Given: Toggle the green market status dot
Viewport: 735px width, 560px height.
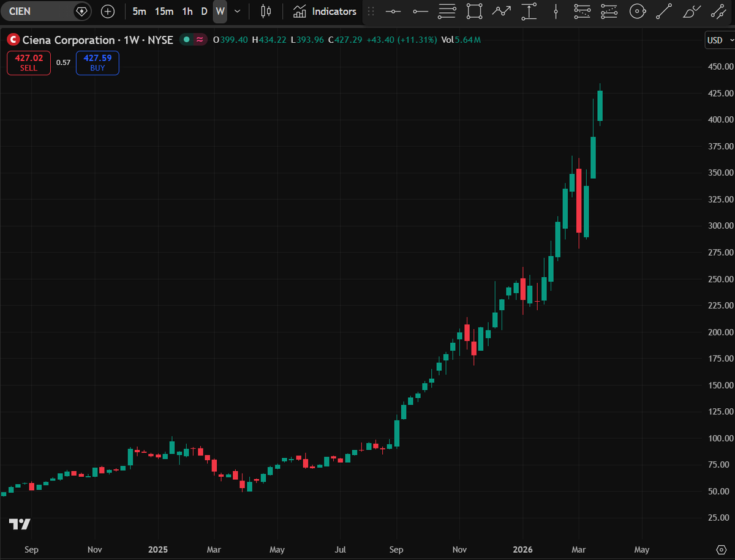Looking at the screenshot, I should (x=187, y=40).
